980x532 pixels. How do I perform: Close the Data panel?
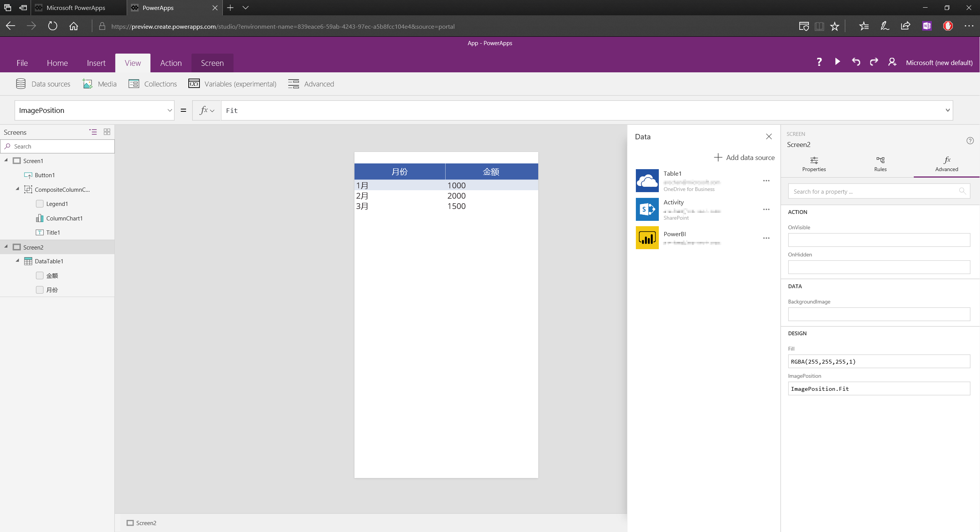(769, 136)
